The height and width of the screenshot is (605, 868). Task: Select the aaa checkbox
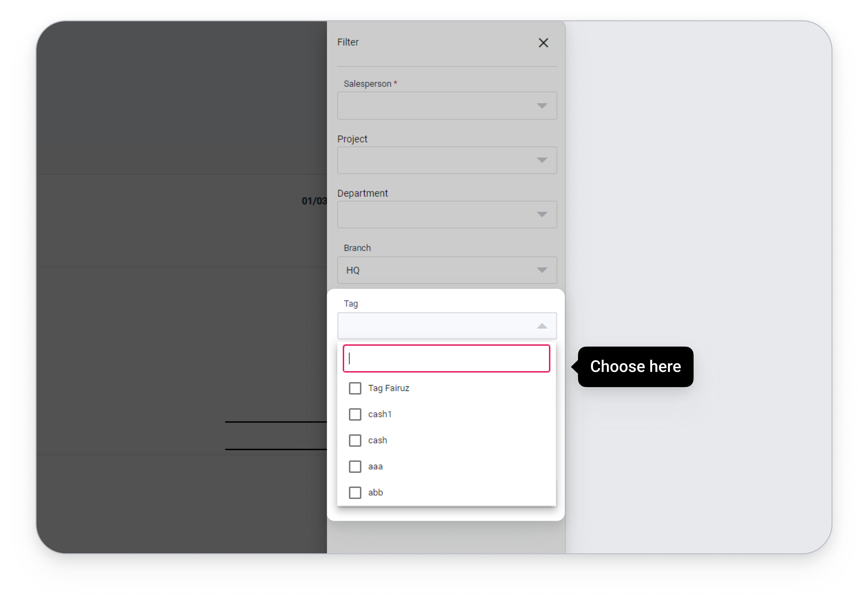355,466
